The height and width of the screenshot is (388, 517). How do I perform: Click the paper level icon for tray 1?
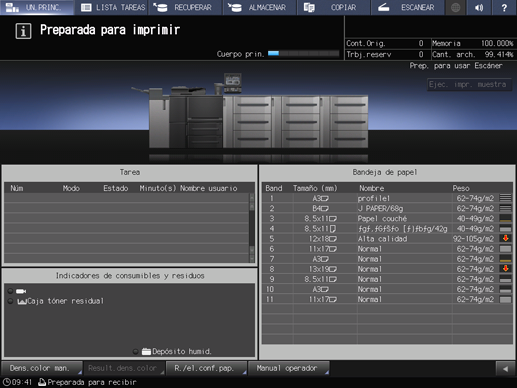(505, 198)
